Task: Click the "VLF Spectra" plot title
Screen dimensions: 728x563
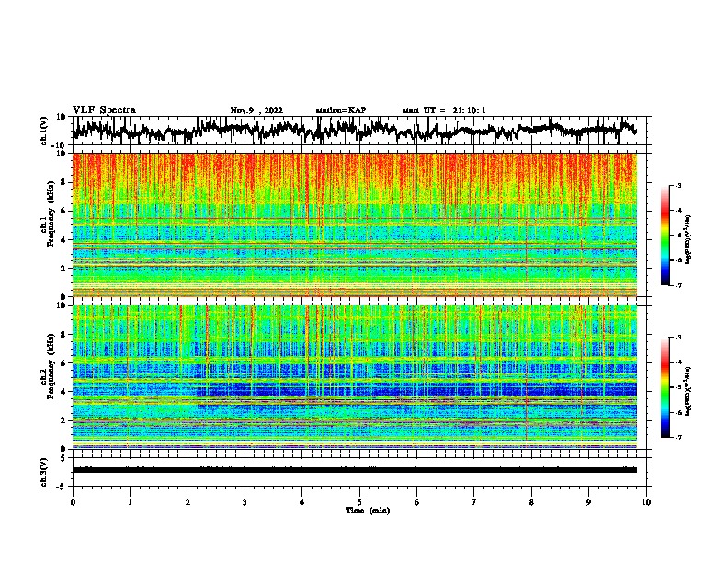Action: pos(104,110)
